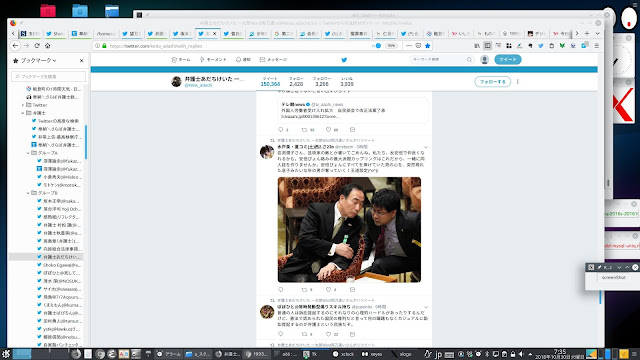Open likes count 3,939 tab
640x360 pixels.
pos(347,82)
